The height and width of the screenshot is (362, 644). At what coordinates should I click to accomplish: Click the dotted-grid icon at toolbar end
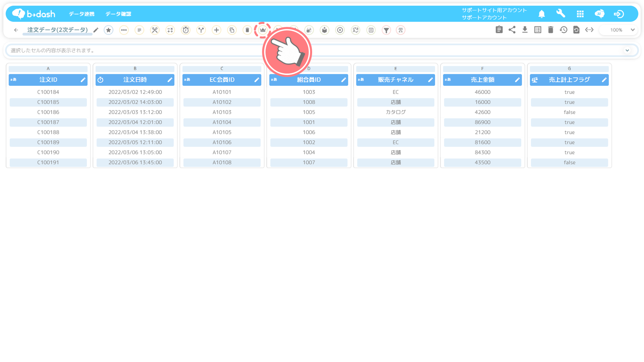point(401,30)
